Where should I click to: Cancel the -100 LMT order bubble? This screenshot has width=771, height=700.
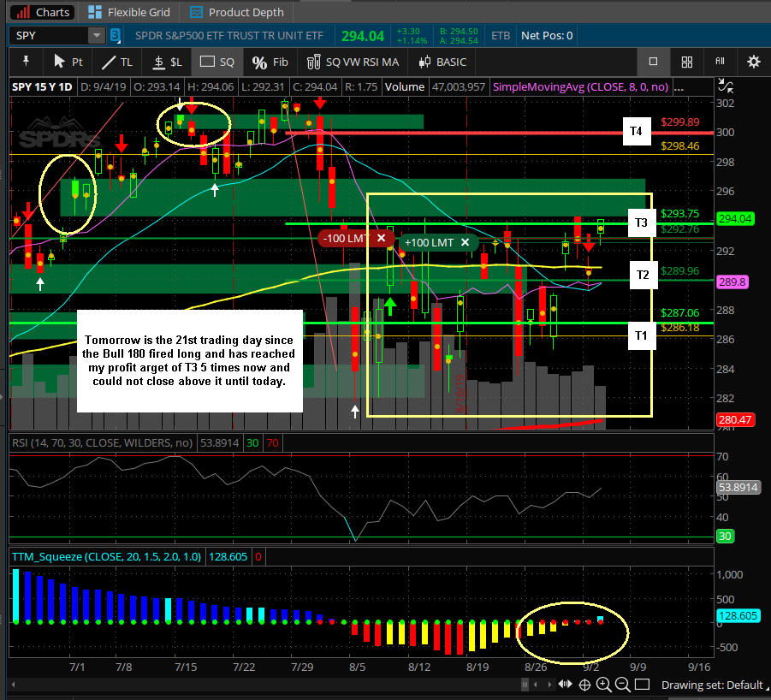point(381,238)
